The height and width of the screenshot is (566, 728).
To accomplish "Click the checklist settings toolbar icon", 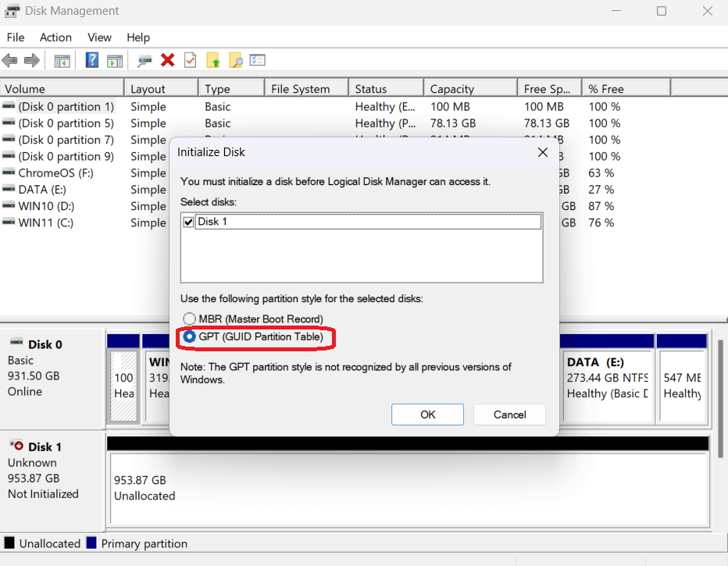I will [258, 60].
